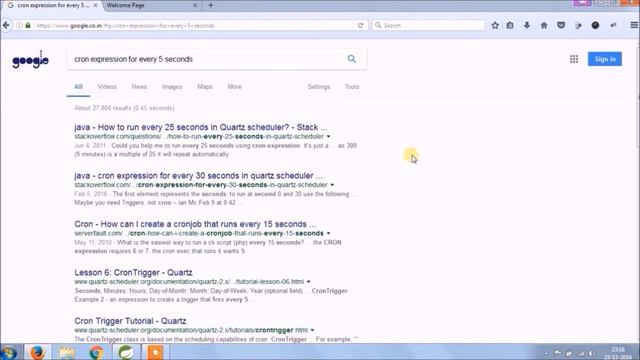Open 'Cron Trigger Tutorial - Quartz' link
Image resolution: width=640 pixels, height=360 pixels.
tap(130, 321)
